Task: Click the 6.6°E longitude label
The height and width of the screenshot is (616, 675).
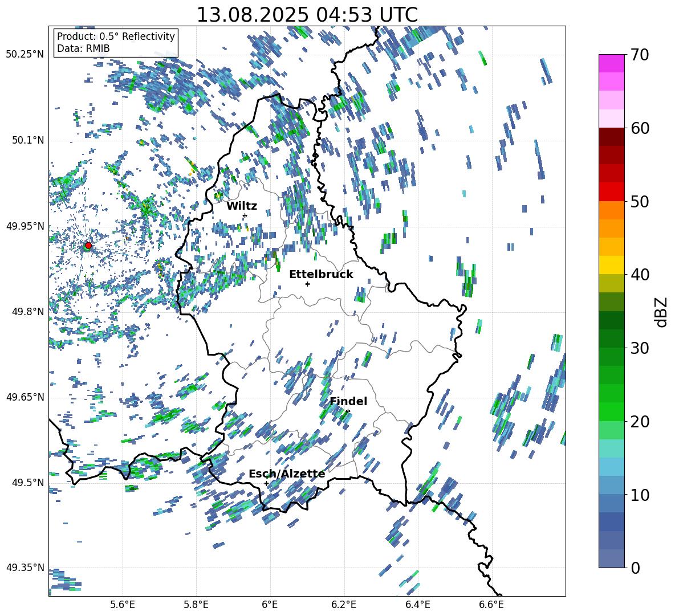Action: coord(491,605)
